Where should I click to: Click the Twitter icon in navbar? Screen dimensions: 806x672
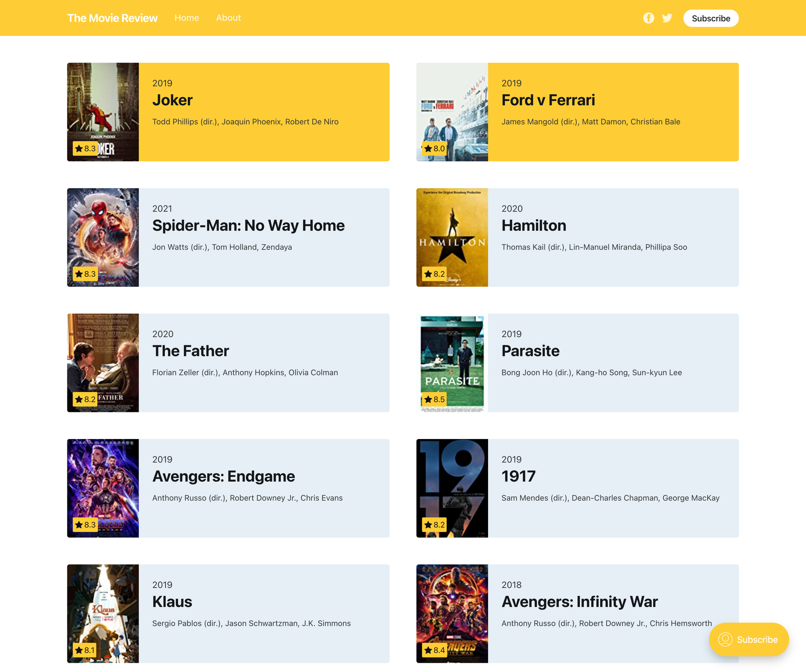(667, 18)
